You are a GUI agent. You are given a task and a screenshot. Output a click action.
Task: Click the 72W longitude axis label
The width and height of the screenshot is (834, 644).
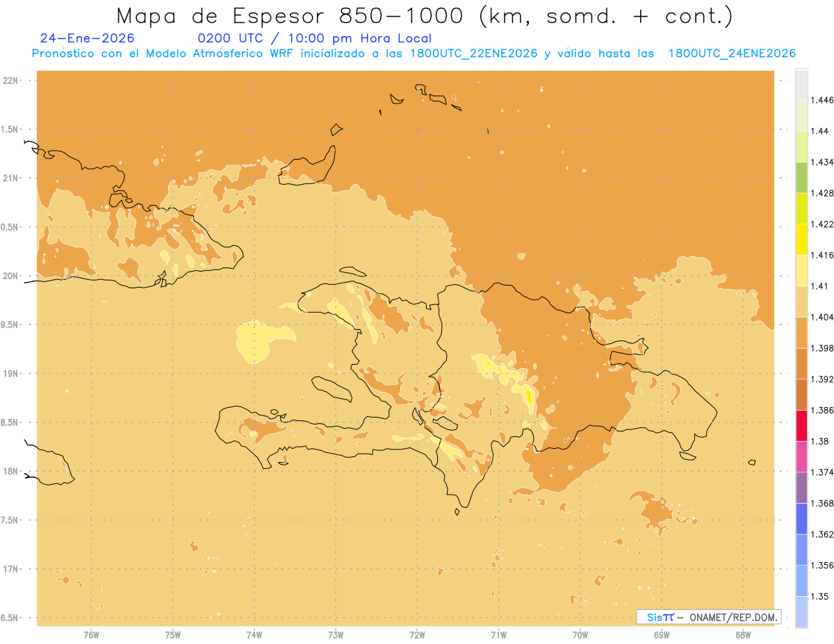click(417, 635)
